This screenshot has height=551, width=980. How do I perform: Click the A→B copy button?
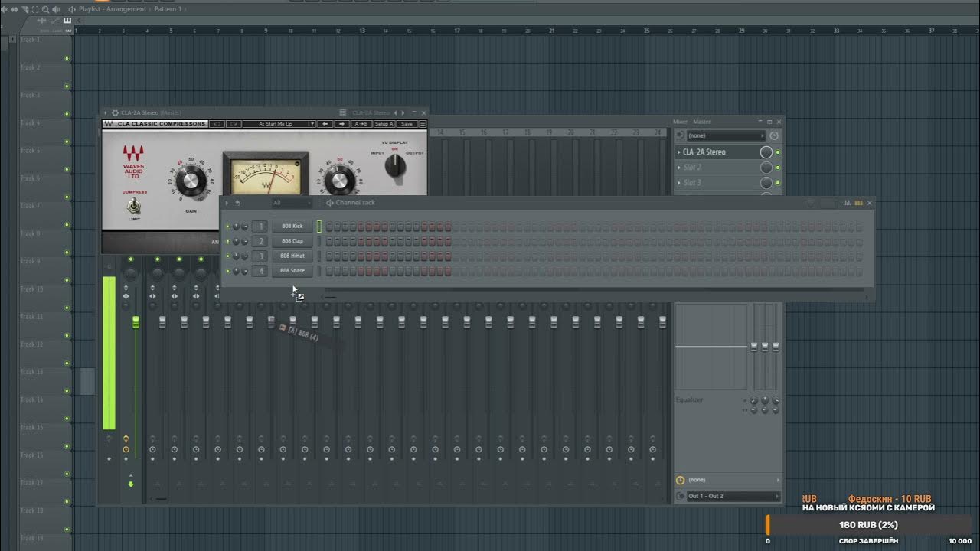pyautogui.click(x=361, y=123)
